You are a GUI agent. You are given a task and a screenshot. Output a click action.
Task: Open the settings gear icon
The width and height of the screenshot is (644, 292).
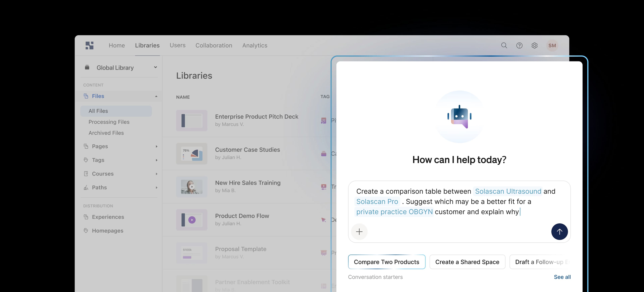534,45
